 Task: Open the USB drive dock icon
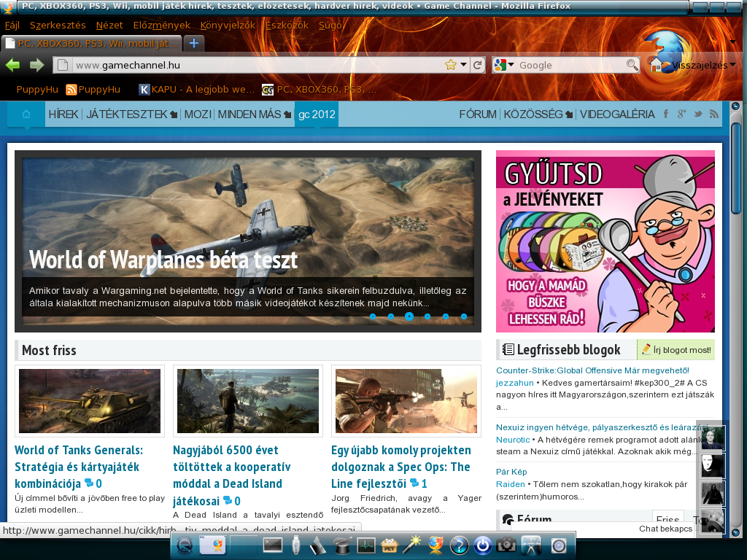coord(295,545)
